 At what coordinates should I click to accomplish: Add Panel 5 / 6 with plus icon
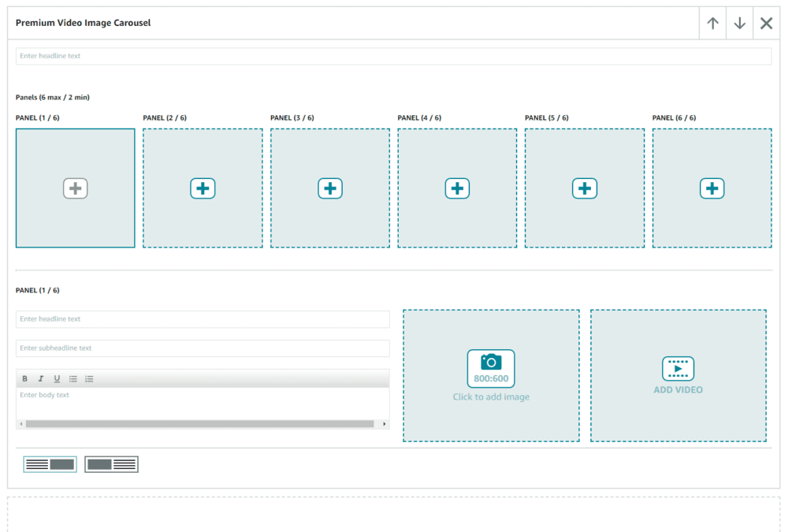pyautogui.click(x=585, y=188)
